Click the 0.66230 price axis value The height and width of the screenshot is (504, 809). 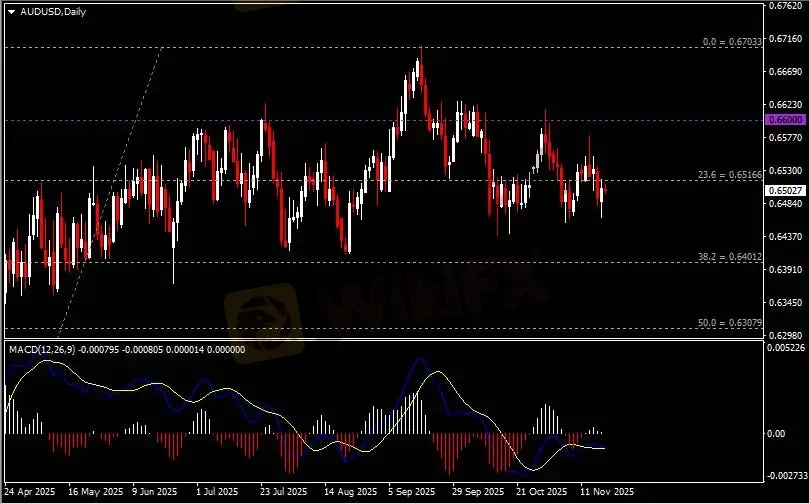click(785, 105)
